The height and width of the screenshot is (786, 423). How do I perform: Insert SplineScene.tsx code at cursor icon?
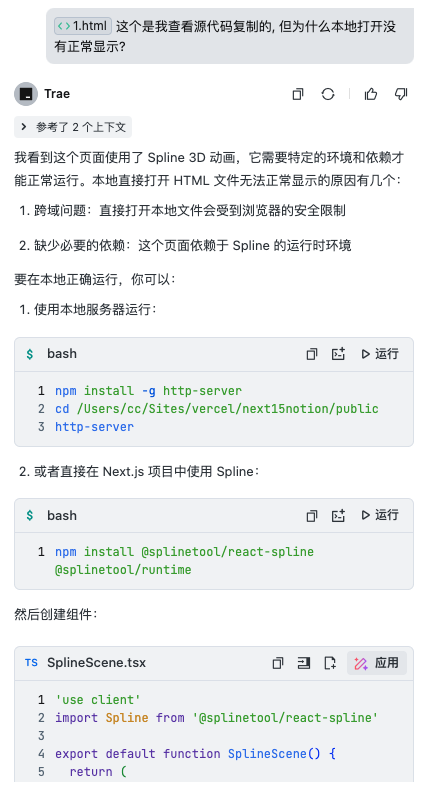tap(304, 663)
